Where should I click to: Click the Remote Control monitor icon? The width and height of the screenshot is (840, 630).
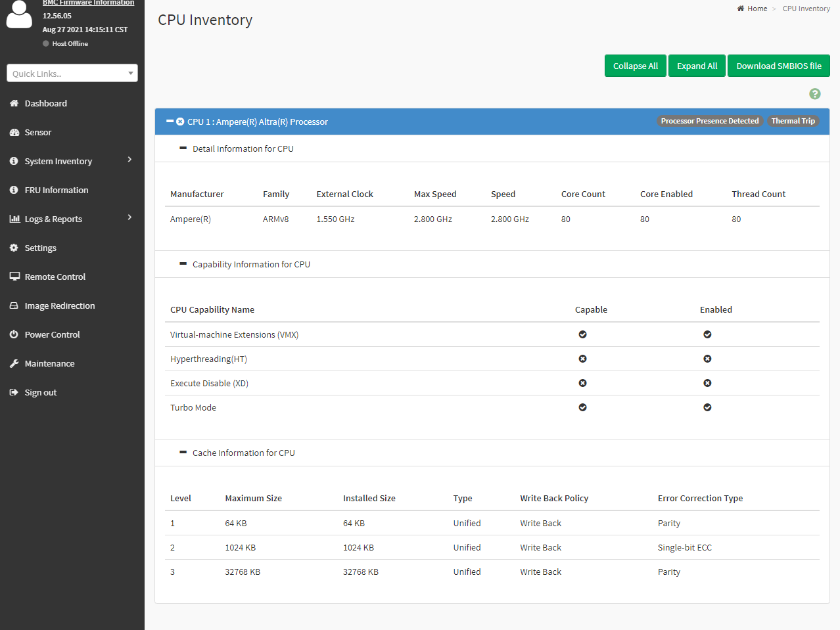coord(14,277)
